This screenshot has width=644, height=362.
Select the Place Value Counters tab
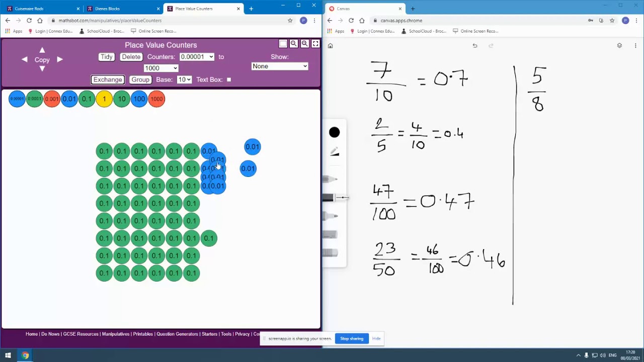pos(203,9)
